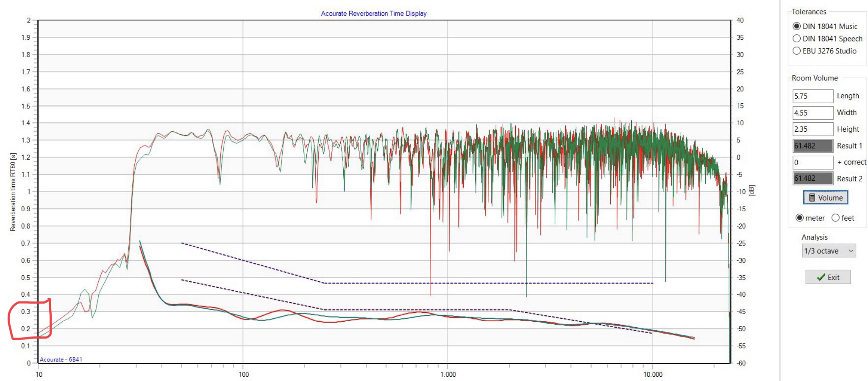Exit the reverberation time display
Screen dimensions: 868x381
(x=828, y=277)
